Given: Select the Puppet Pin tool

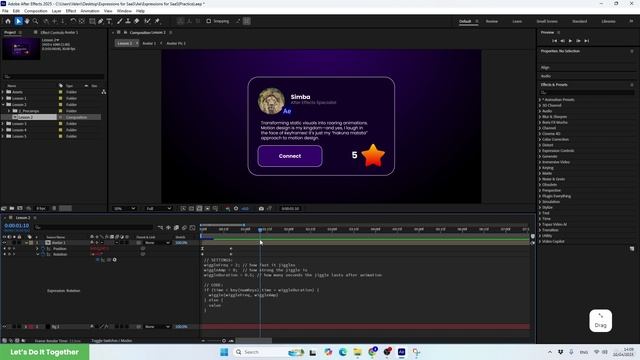Looking at the screenshot, I should (x=157, y=21).
